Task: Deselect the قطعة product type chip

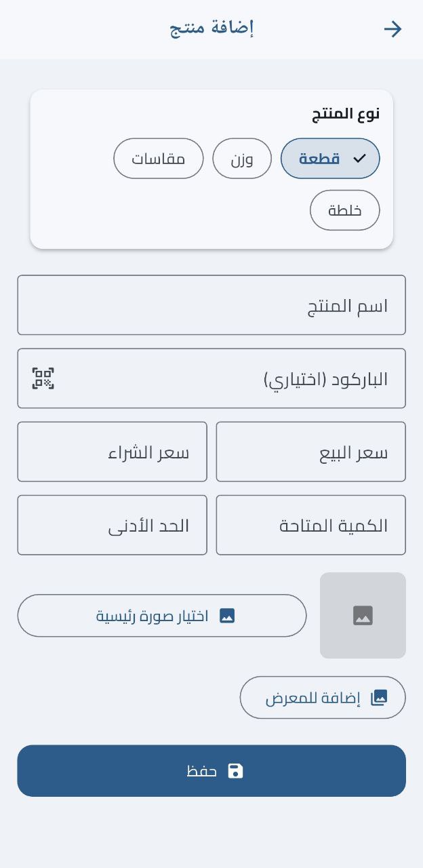Action: [x=330, y=158]
